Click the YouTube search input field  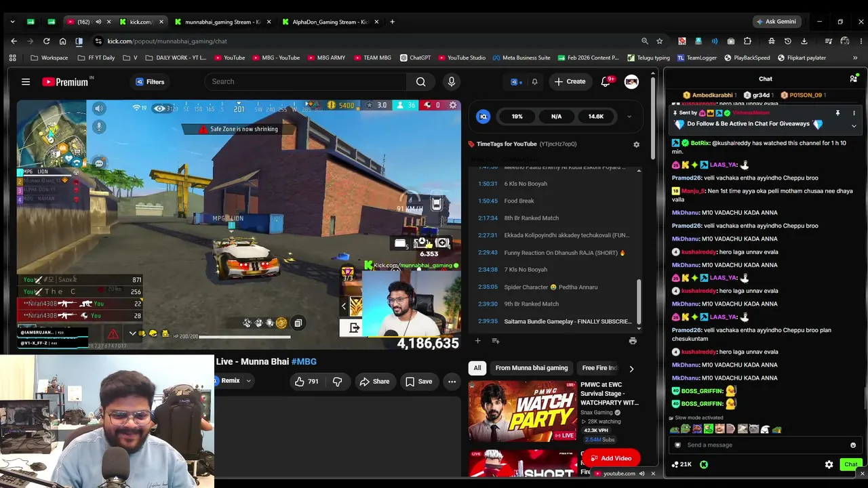(x=305, y=82)
